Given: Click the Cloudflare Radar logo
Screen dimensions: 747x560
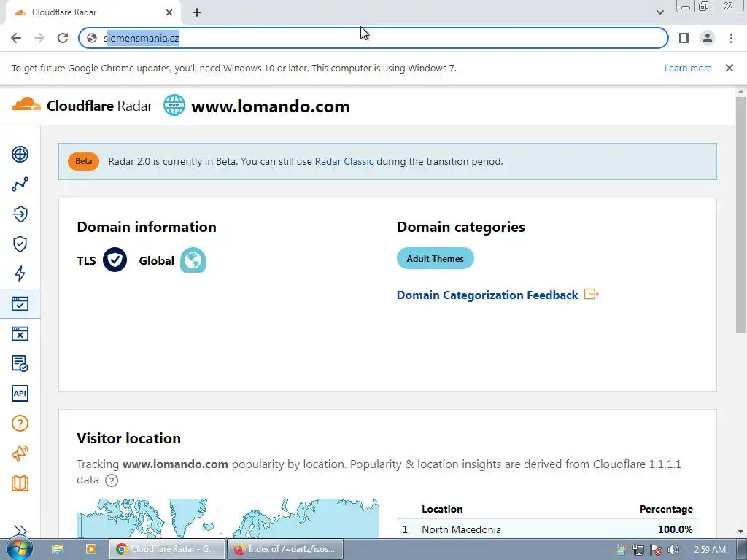Looking at the screenshot, I should point(82,105).
